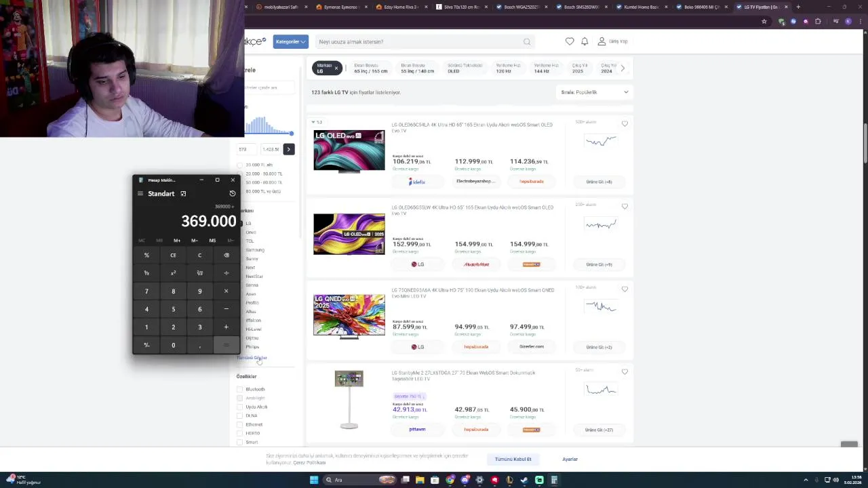Open the browser extensions puzzle icon
Image resolution: width=868 pixels, height=488 pixels.
(818, 21)
